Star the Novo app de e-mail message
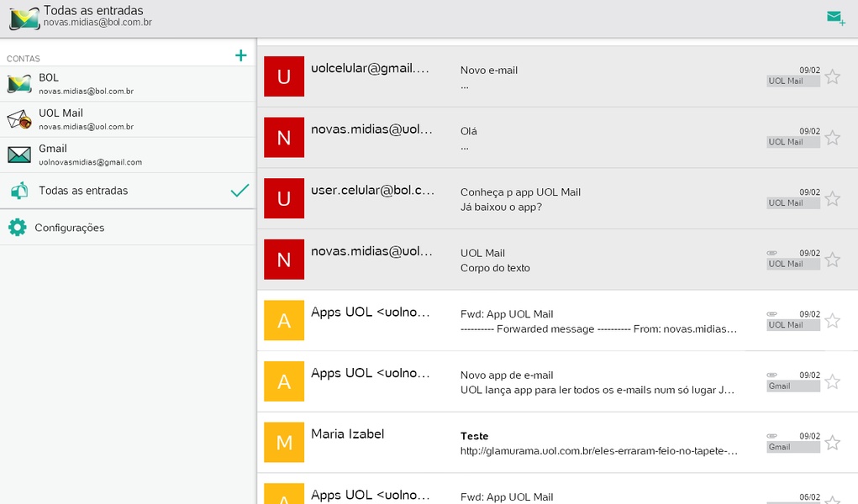Screen dimensions: 858x504 [x=832, y=381]
